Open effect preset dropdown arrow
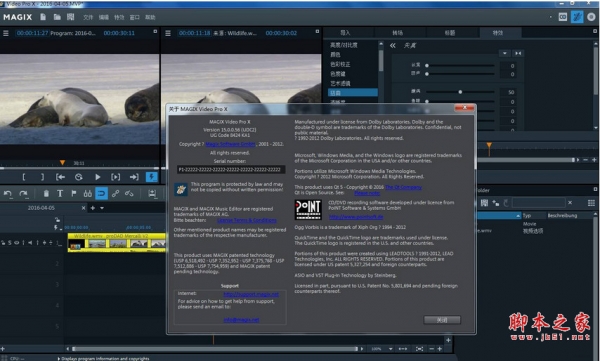This screenshot has width=600, height=361. click(505, 53)
